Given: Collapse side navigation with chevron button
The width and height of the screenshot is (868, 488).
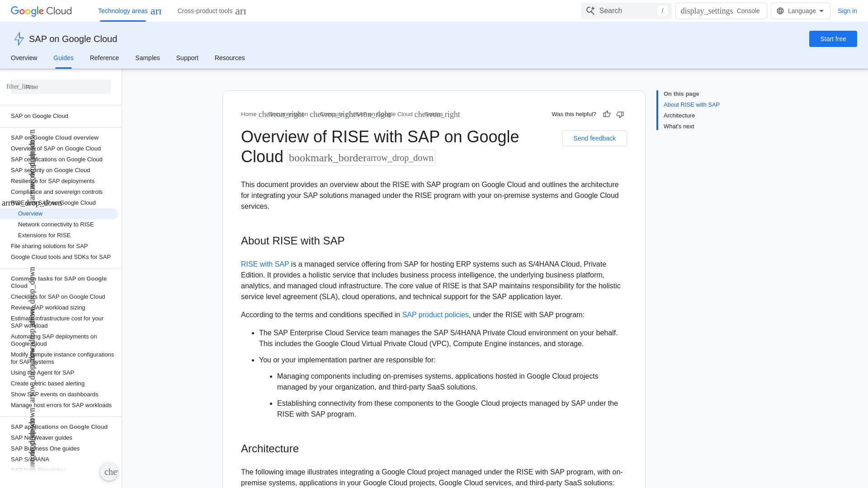Looking at the screenshot, I should point(109,472).
